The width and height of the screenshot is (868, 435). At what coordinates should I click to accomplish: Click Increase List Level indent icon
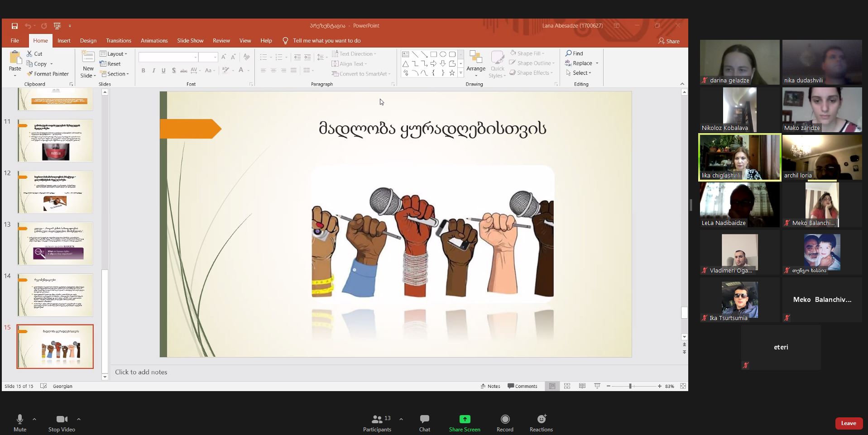coord(307,57)
